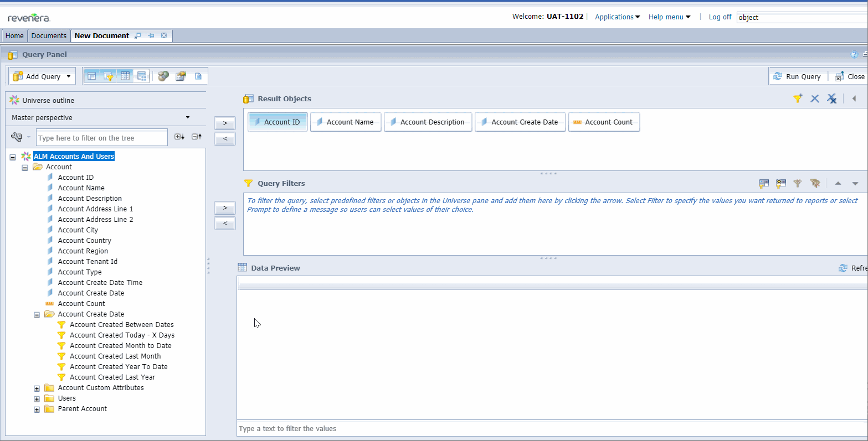This screenshot has height=441, width=868.
Task: Open the Help menu
Action: click(669, 17)
